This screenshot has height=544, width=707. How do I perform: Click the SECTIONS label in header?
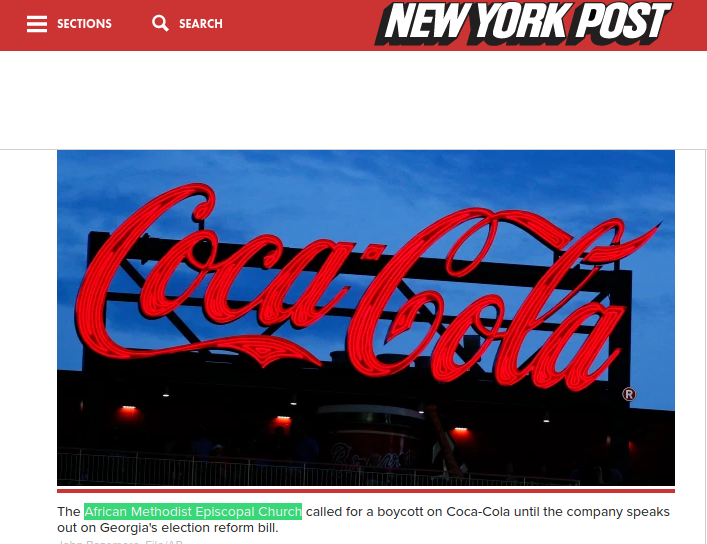tap(84, 24)
